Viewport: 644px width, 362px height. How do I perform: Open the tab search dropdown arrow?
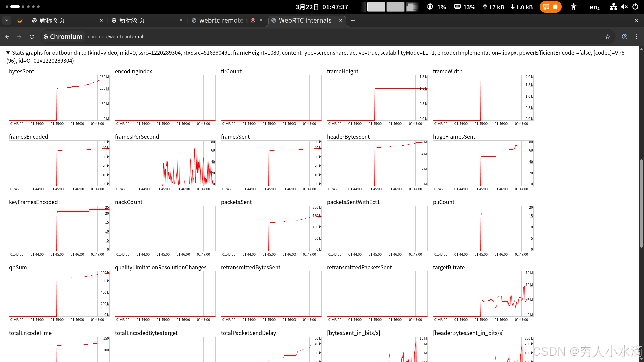point(7,20)
